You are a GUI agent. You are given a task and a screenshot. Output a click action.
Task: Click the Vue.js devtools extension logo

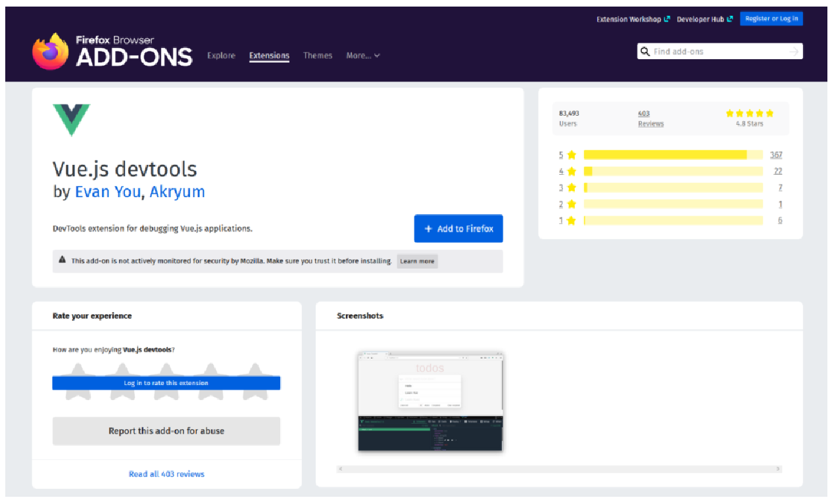tap(71, 120)
